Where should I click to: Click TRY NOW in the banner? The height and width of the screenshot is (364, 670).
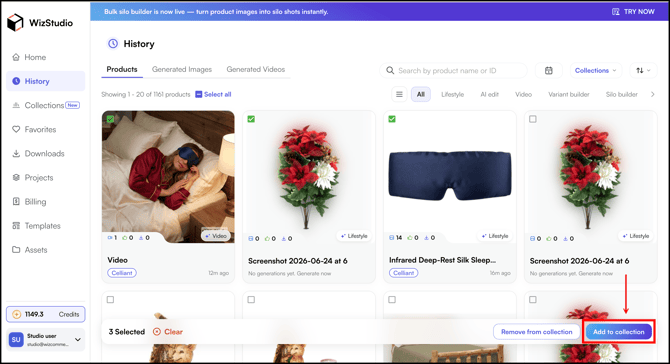point(633,12)
